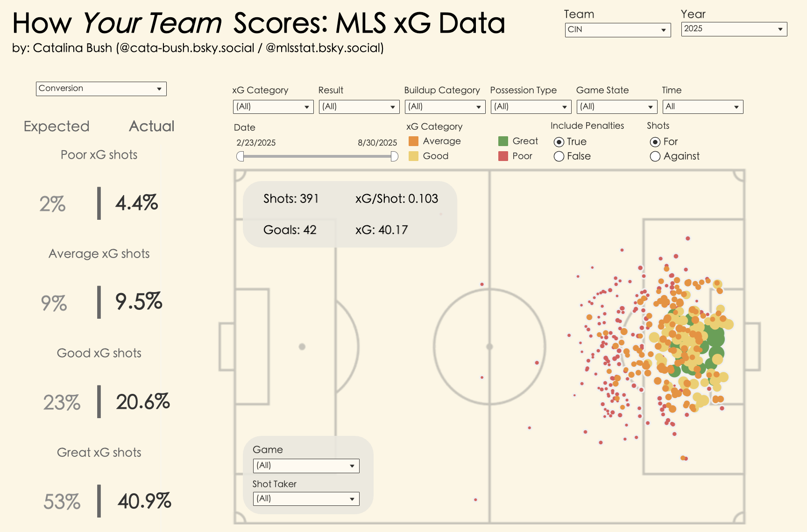Expand the Year selector set to 2025
This screenshot has height=532, width=807.
[x=733, y=28]
